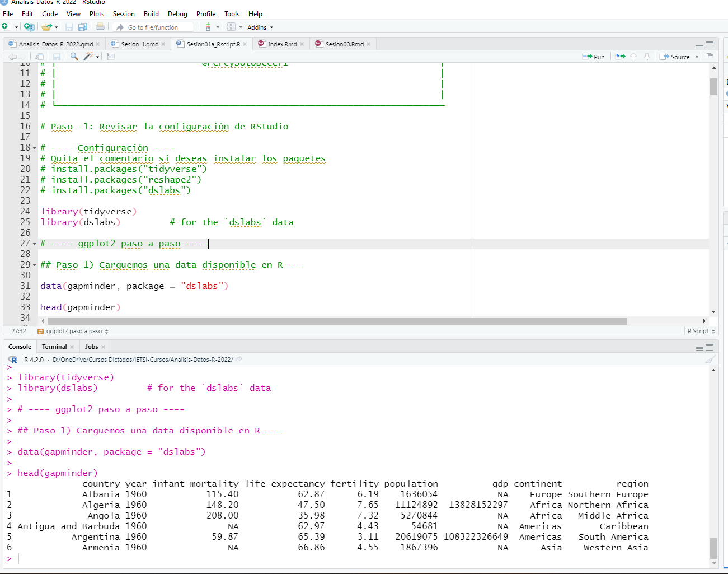Click the clear console broom icon
Screen dimensions: 728x574
710,360
